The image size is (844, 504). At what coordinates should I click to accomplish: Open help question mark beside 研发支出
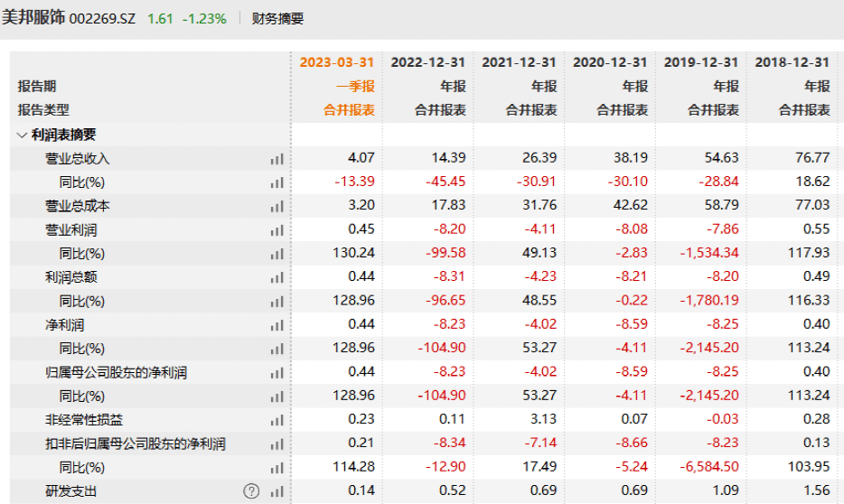click(x=251, y=490)
